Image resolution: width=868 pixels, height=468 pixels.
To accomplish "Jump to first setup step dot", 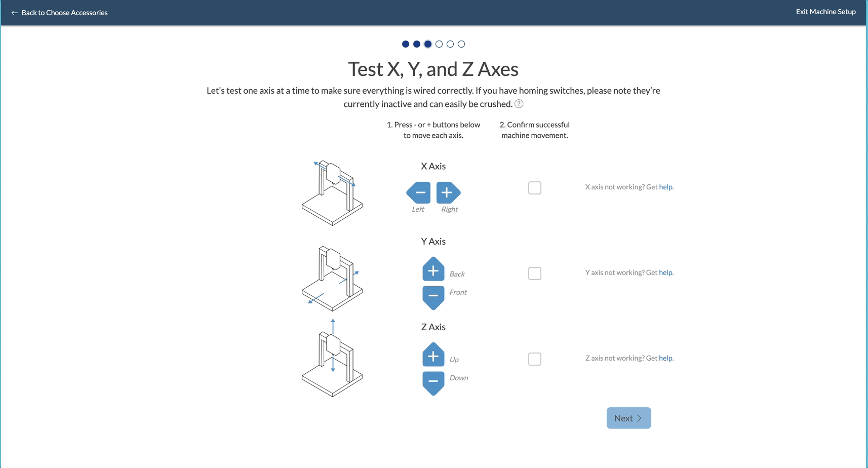I will coord(406,44).
